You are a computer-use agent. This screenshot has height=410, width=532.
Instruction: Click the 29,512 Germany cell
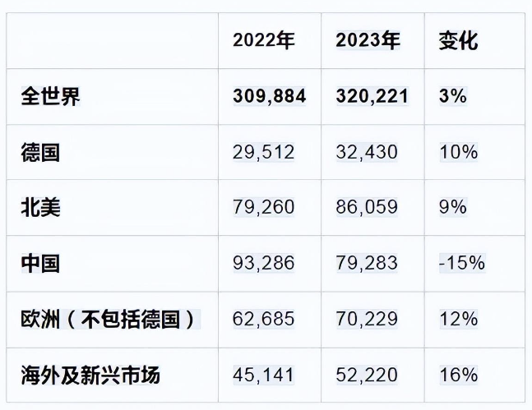(x=264, y=152)
